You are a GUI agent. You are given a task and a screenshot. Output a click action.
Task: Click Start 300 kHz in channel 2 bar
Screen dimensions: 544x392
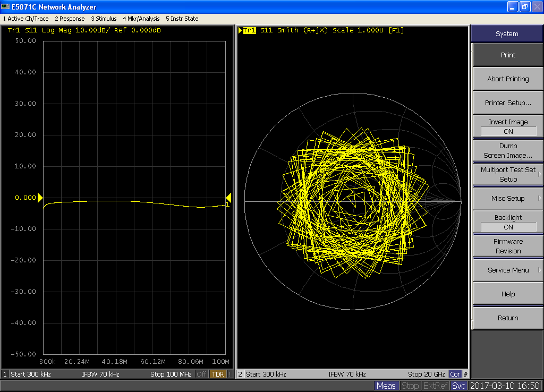(266, 374)
